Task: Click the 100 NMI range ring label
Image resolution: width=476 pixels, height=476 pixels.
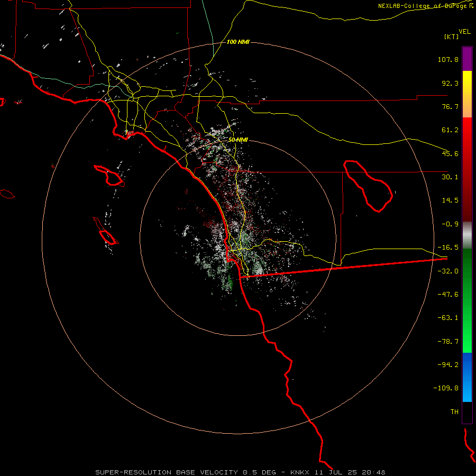Action: (238, 42)
